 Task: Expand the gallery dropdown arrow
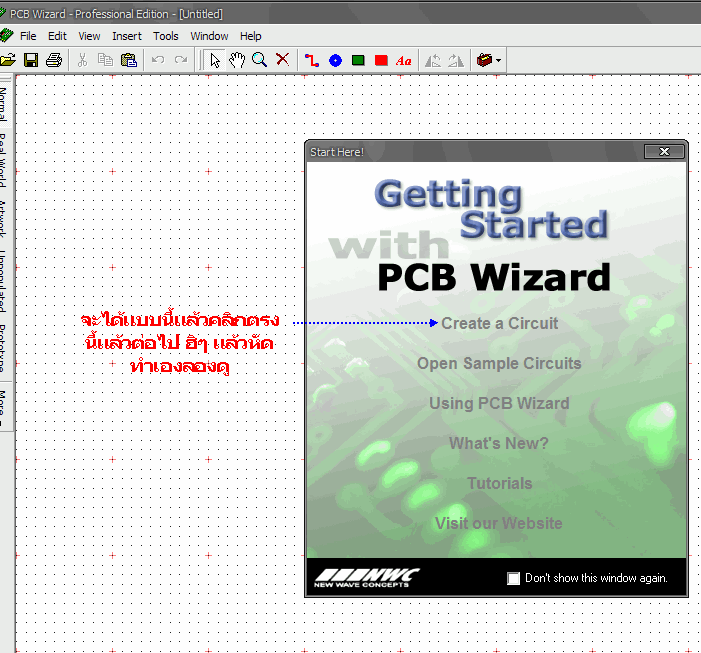[x=498, y=60]
